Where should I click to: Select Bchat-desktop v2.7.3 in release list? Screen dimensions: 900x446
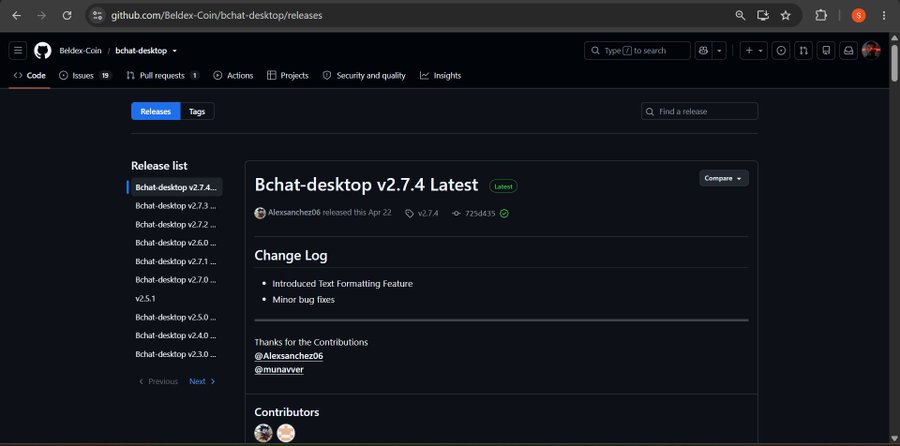176,205
